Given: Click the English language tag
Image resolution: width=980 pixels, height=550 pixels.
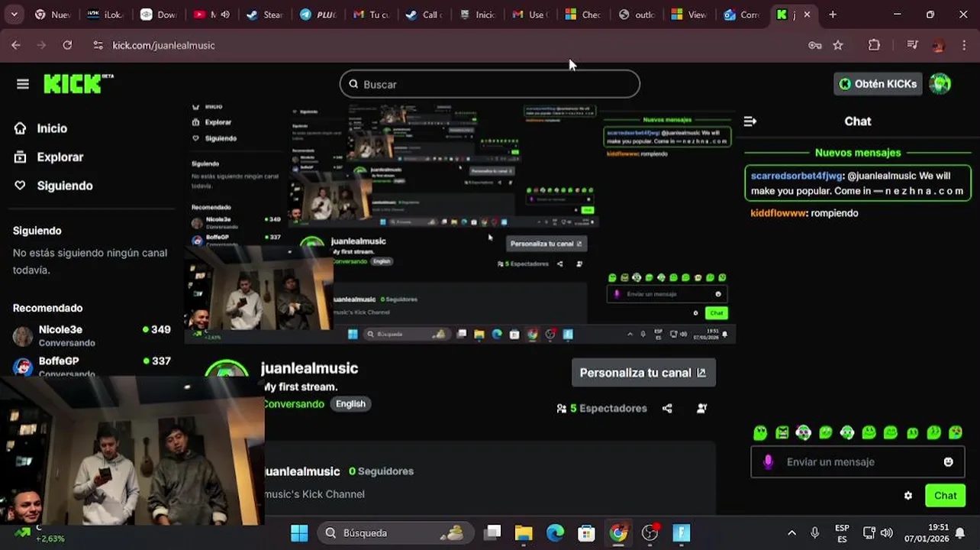Looking at the screenshot, I should tap(351, 403).
